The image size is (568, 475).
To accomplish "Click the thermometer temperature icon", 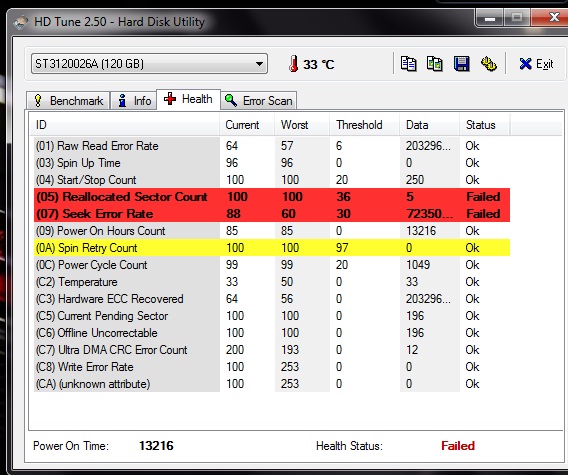I will [294, 64].
